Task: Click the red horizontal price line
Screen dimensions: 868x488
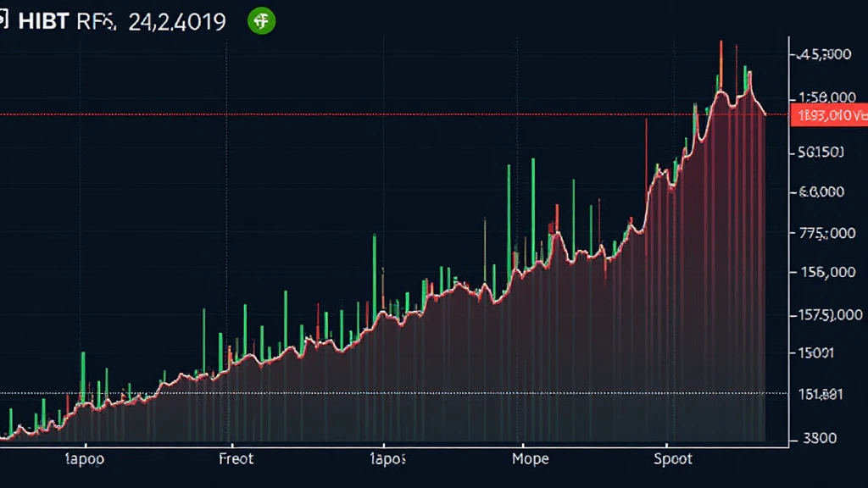Action: tap(339, 114)
